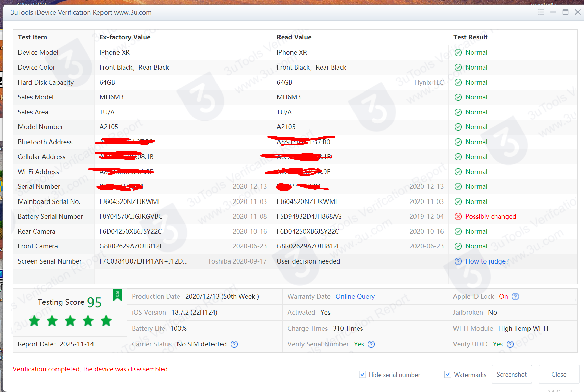Image resolution: width=584 pixels, height=392 pixels.
Task: Click the Ex-factory Value column header
Action: click(125, 37)
